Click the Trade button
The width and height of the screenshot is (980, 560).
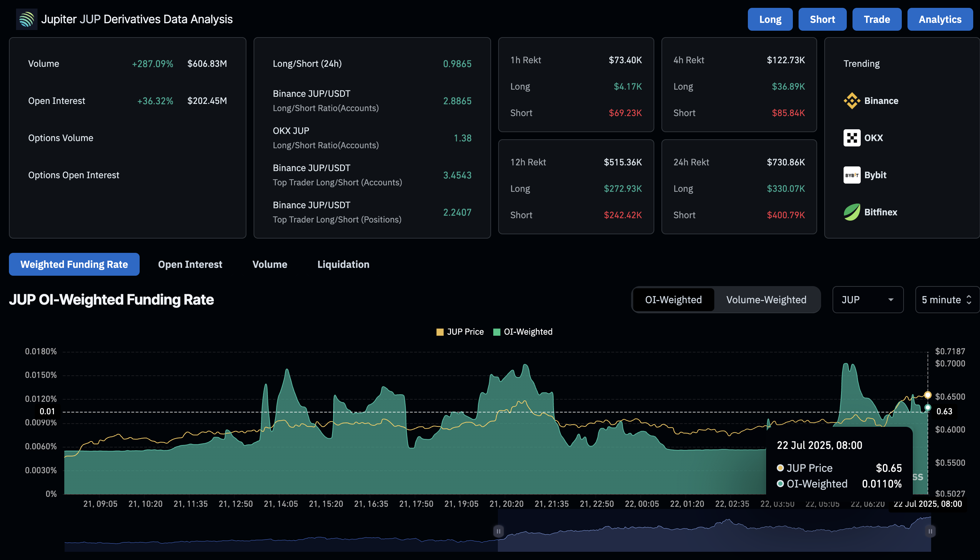click(x=877, y=19)
